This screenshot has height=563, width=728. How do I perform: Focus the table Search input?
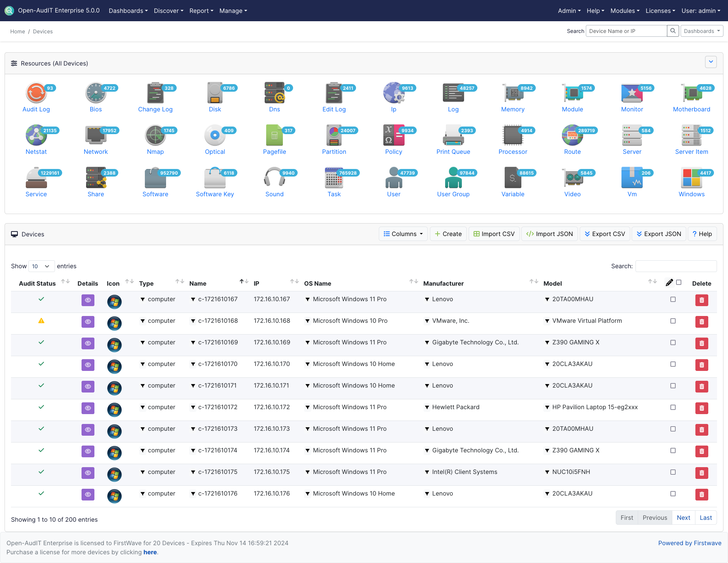coord(676,266)
